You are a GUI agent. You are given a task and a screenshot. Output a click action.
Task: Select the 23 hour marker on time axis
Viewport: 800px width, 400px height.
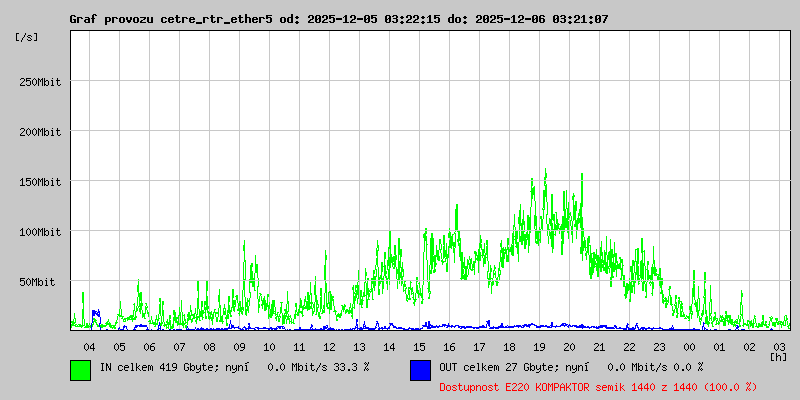coord(659,346)
